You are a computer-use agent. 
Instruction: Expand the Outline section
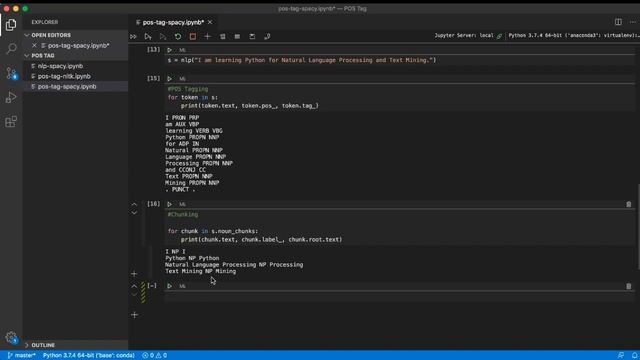[43, 345]
